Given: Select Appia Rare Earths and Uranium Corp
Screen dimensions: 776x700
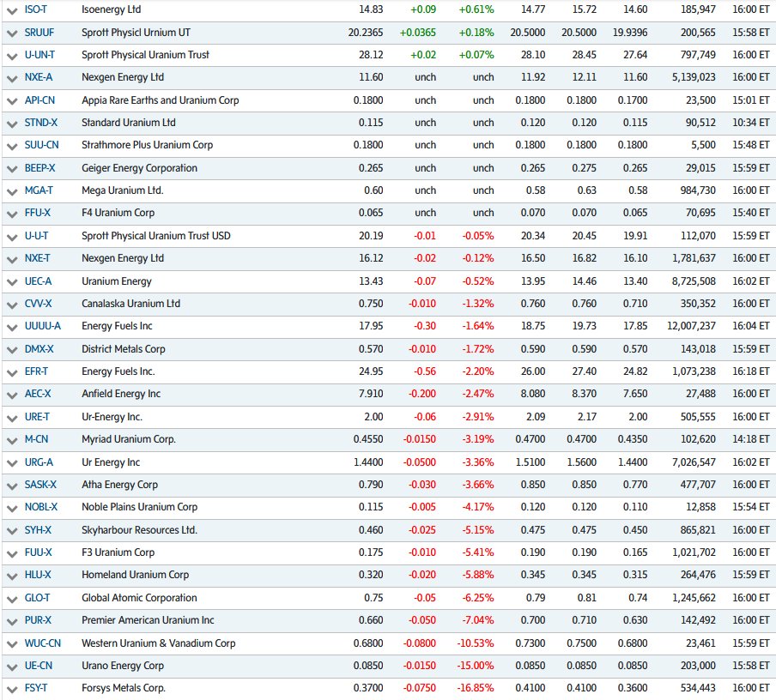Looking at the screenshot, I should (161, 100).
